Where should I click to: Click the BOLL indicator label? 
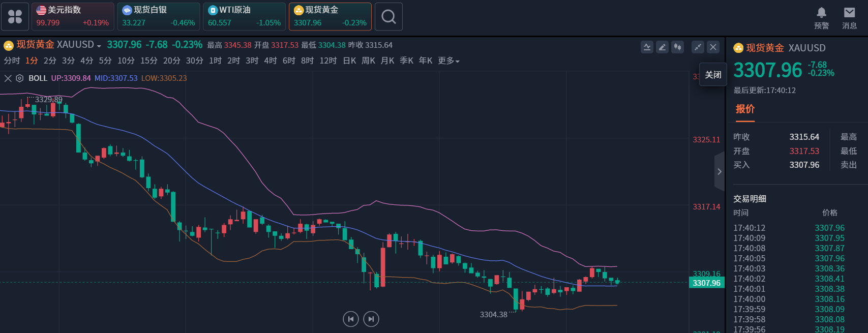(x=38, y=78)
